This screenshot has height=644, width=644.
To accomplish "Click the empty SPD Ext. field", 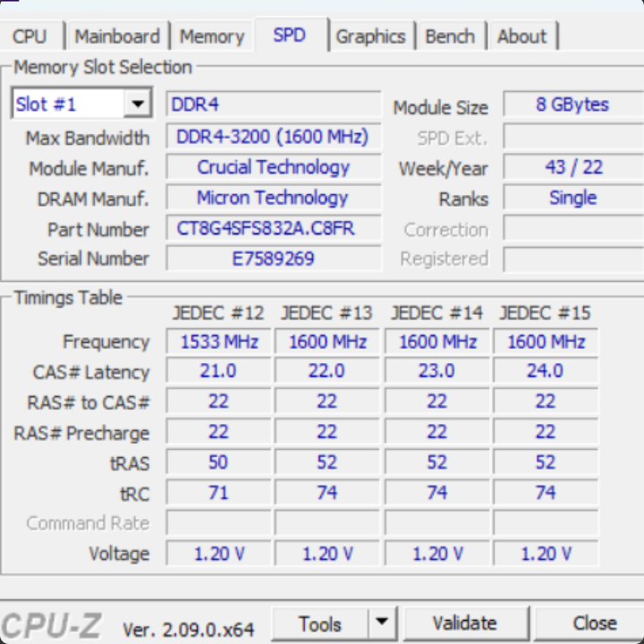I will (573, 136).
